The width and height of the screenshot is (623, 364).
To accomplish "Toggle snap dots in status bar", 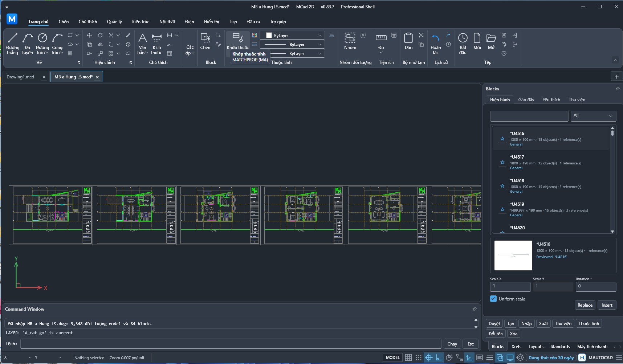I will click(419, 357).
